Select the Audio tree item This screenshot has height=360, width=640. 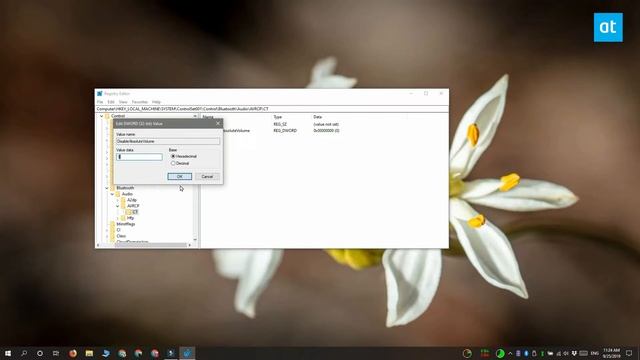(127, 194)
